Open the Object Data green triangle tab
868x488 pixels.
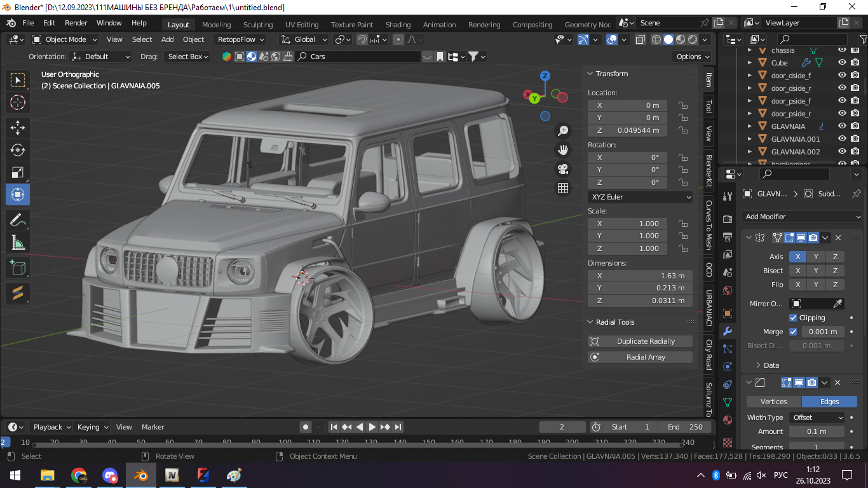coord(728,402)
